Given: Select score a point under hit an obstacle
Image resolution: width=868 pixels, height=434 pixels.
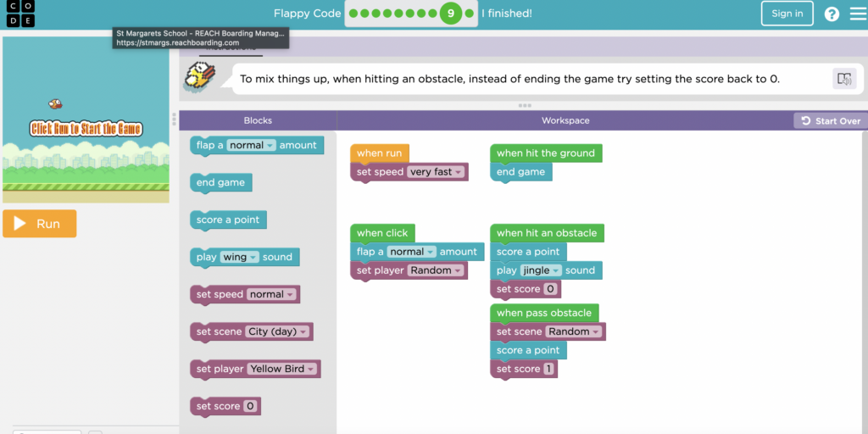Looking at the screenshot, I should 528,252.
